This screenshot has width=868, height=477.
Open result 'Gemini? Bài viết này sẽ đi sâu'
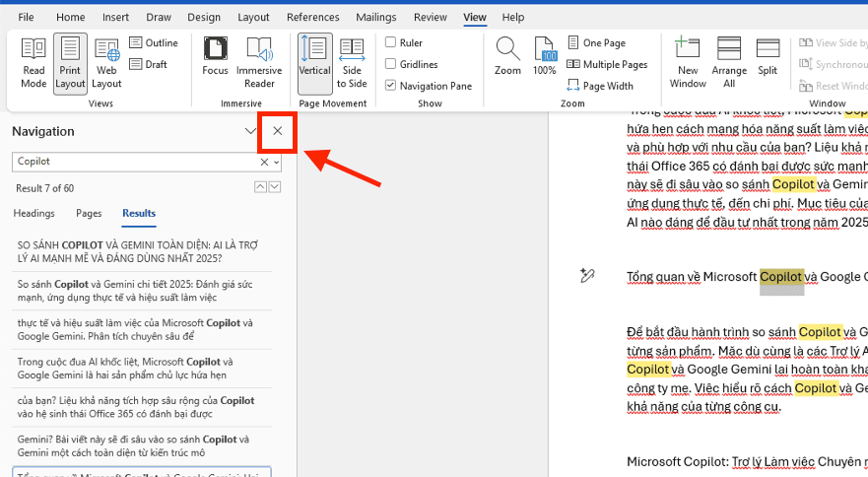[142, 446]
